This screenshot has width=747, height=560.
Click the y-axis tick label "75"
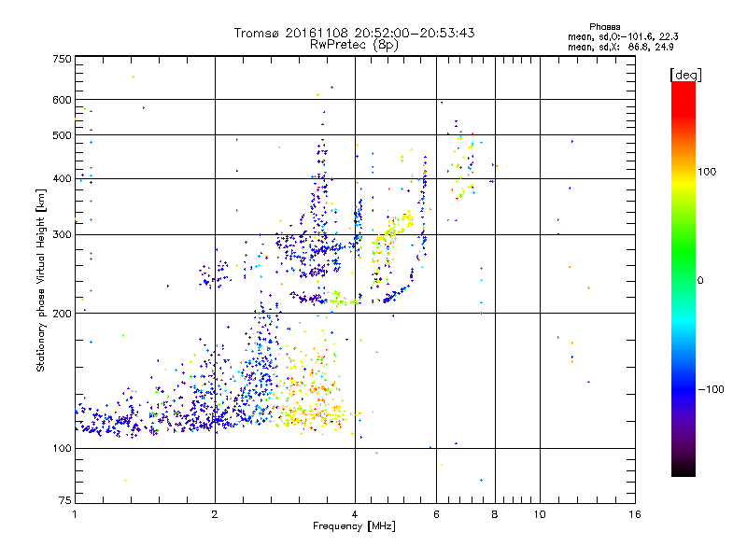pyautogui.click(x=65, y=500)
